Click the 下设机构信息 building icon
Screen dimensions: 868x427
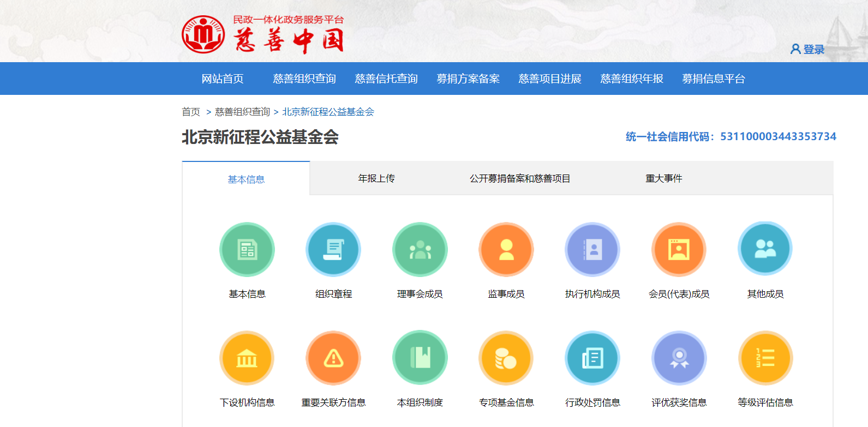point(247,358)
